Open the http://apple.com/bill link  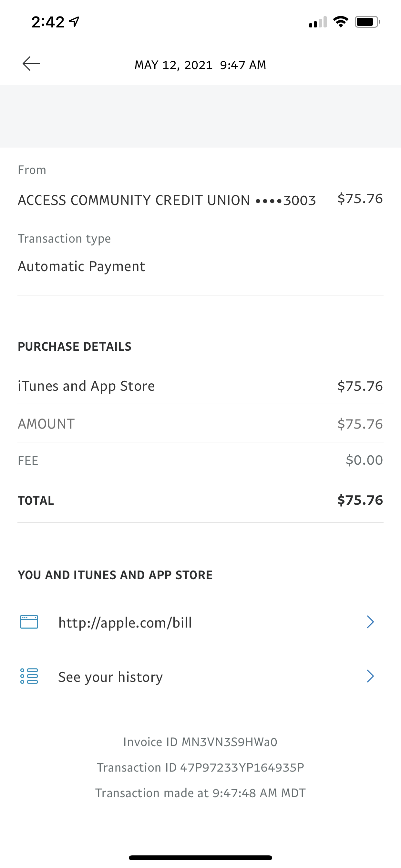(x=125, y=622)
